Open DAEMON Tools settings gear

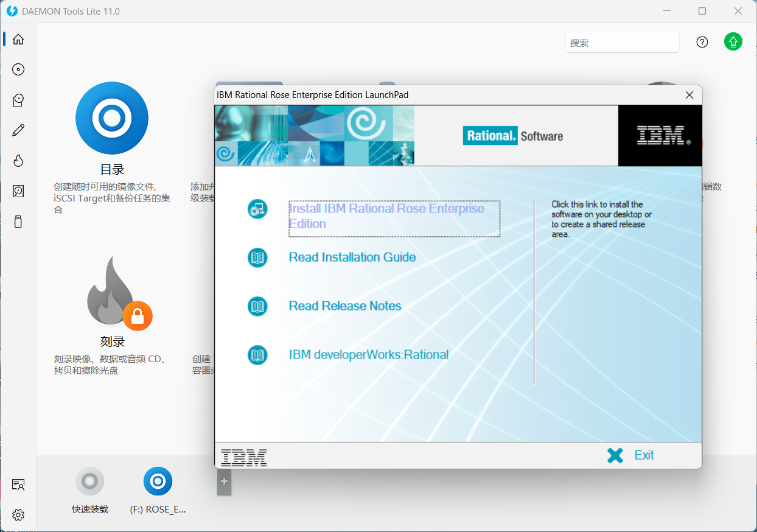point(18,515)
